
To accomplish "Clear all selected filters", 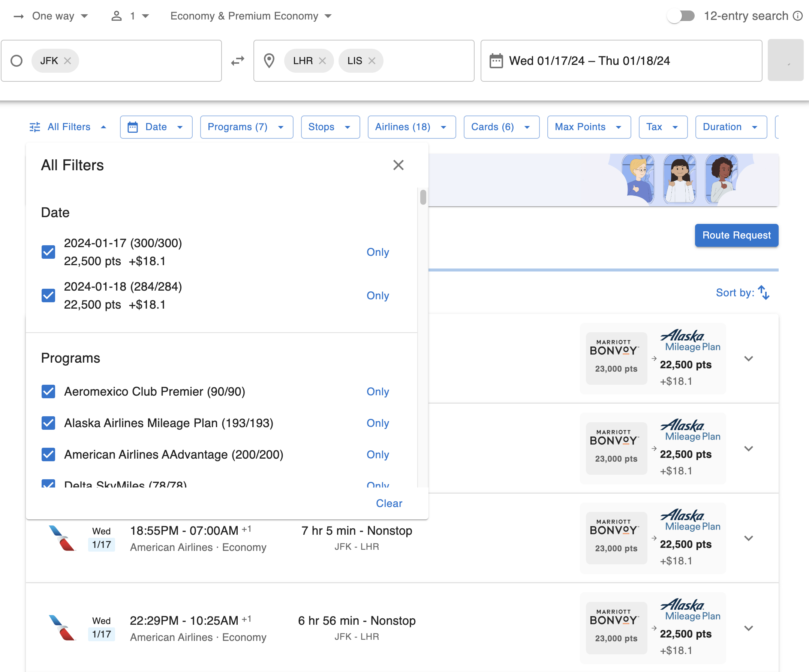I will click(x=389, y=503).
